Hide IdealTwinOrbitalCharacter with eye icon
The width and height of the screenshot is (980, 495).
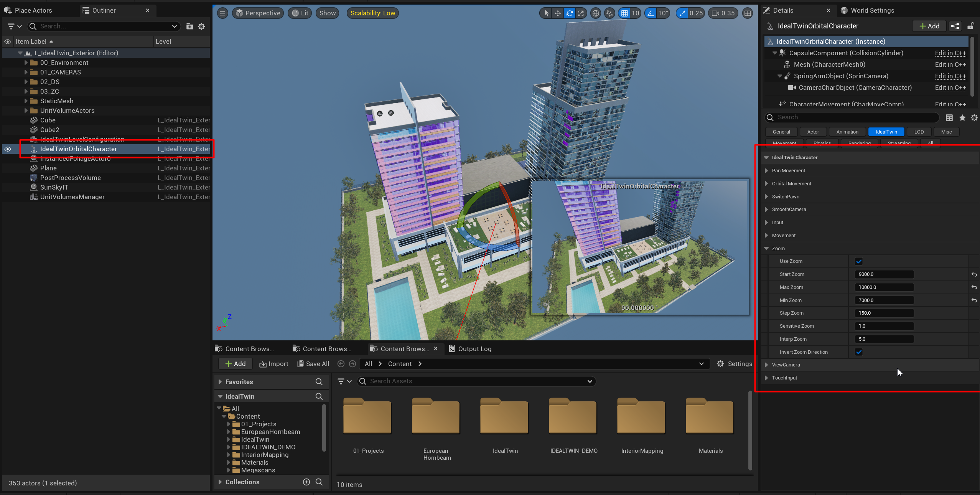(8, 149)
